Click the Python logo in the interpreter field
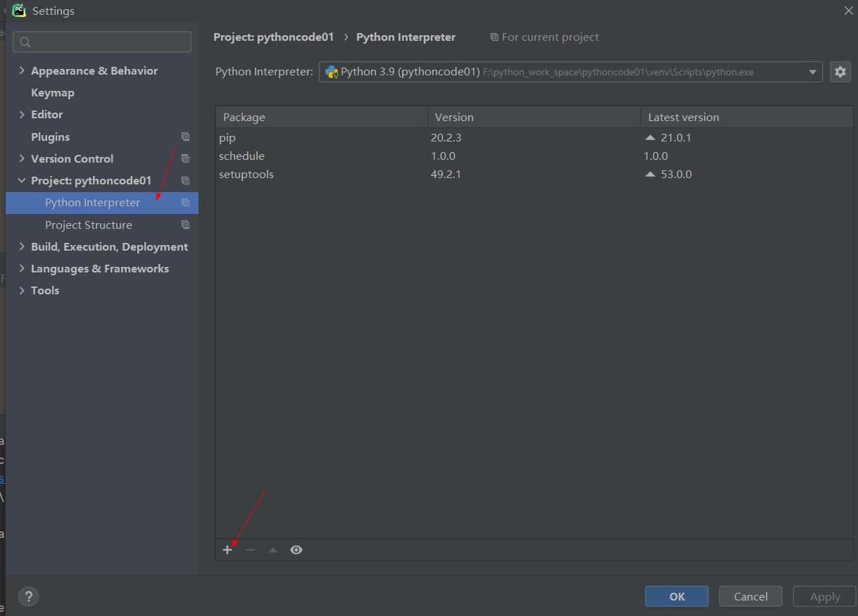The image size is (858, 616). 331,71
